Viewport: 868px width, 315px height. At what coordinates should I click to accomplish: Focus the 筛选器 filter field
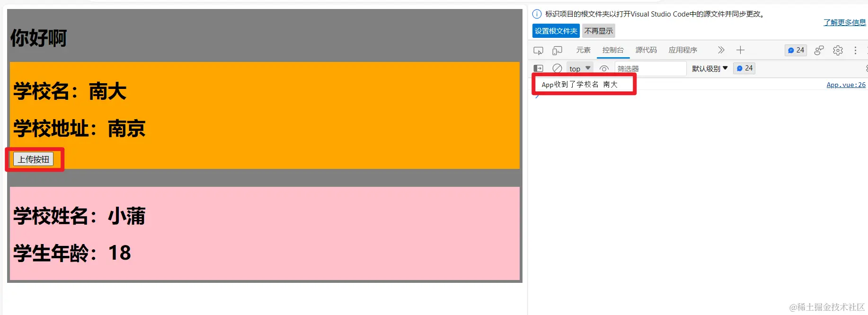(650, 69)
